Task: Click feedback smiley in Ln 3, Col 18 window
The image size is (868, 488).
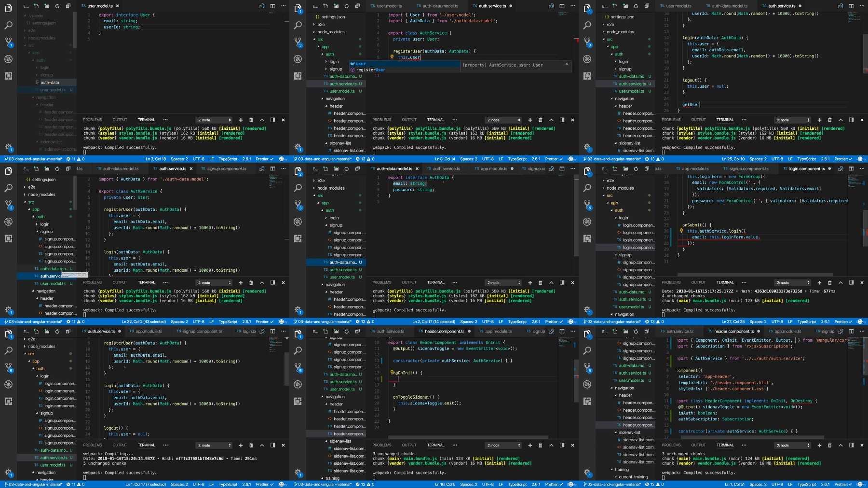Action: click(x=283, y=159)
